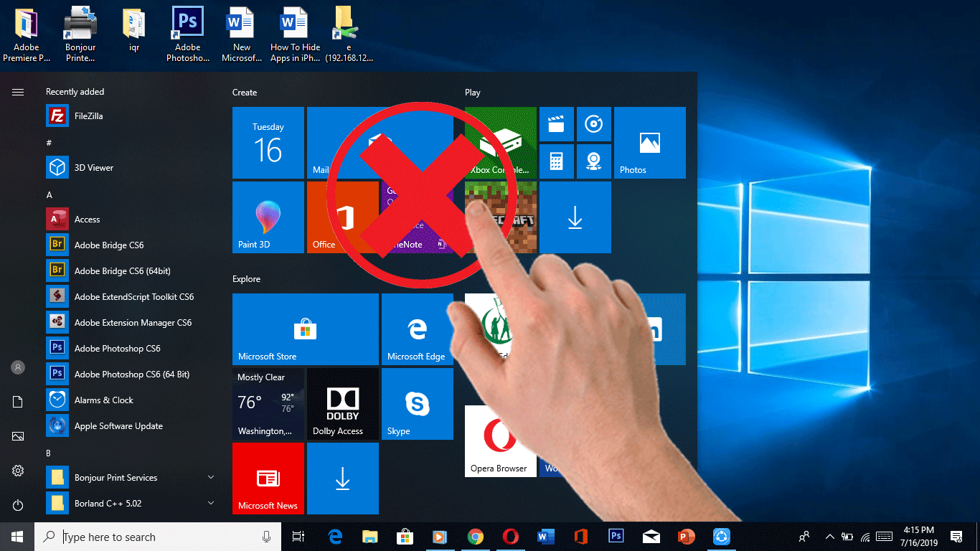The image size is (980, 551).
Task: Open the Xbox Console Companion tile
Action: [x=501, y=143]
